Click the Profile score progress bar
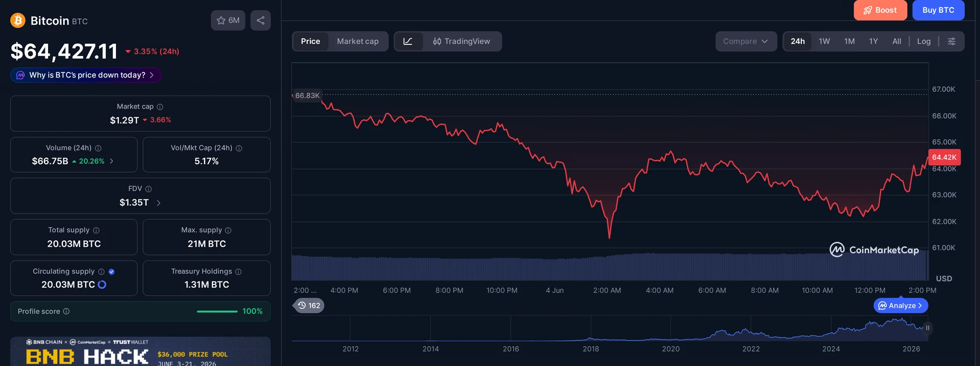Screen dimensions: 980x366 point(217,311)
